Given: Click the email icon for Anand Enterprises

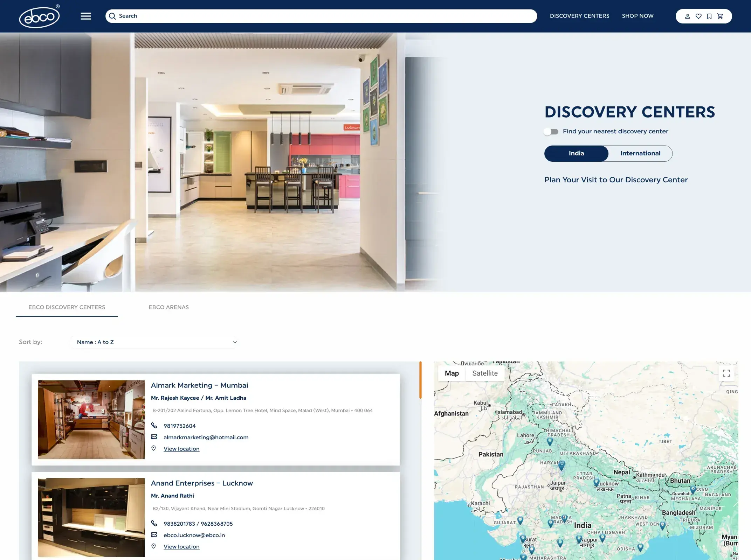Looking at the screenshot, I should (154, 535).
